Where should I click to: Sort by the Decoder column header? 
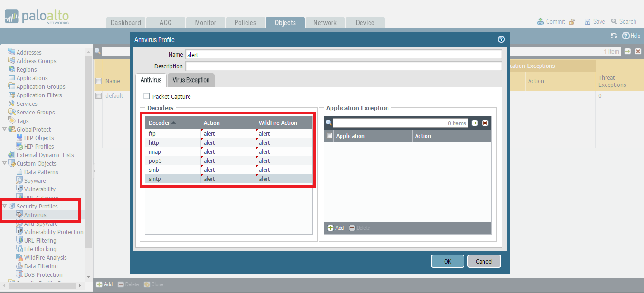[173, 123]
